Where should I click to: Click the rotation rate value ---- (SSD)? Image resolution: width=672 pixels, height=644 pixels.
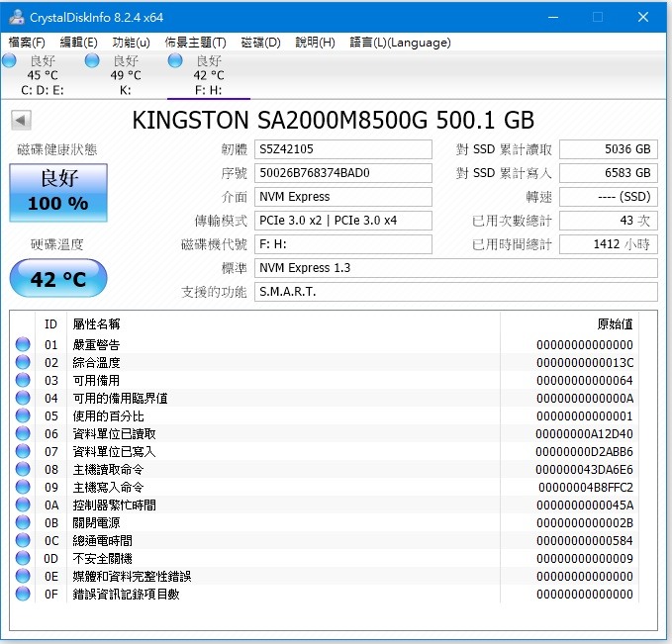pos(609,197)
